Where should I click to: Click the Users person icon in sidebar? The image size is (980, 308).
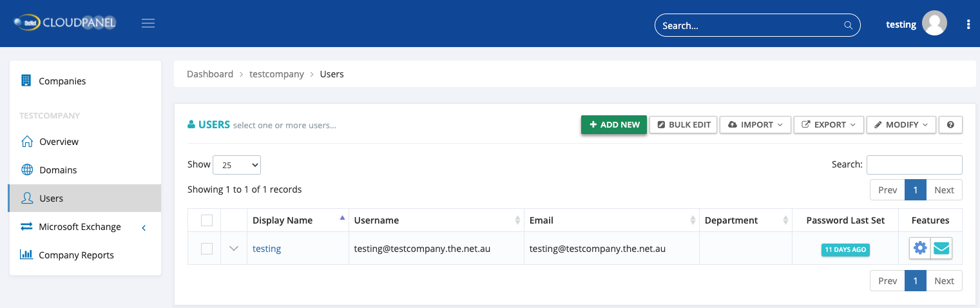click(27, 198)
